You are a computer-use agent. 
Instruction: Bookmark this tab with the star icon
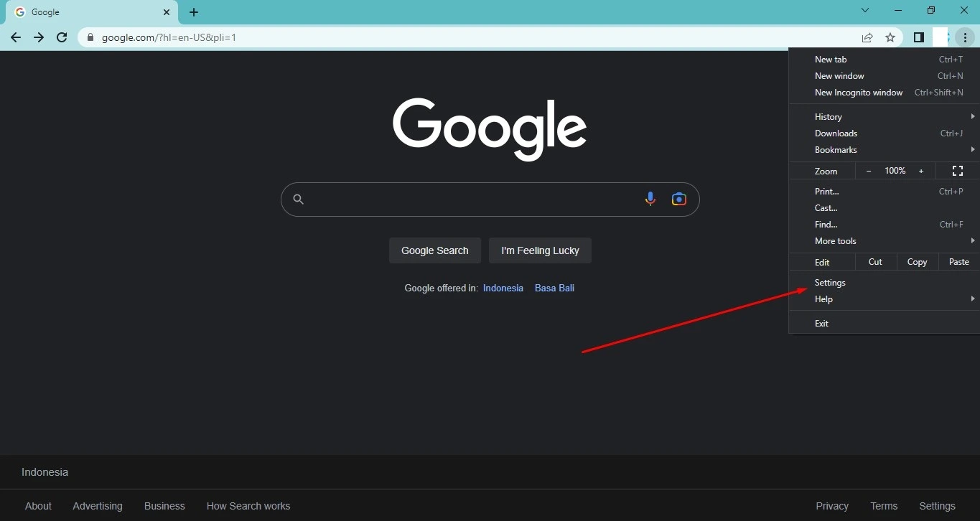pyautogui.click(x=890, y=37)
